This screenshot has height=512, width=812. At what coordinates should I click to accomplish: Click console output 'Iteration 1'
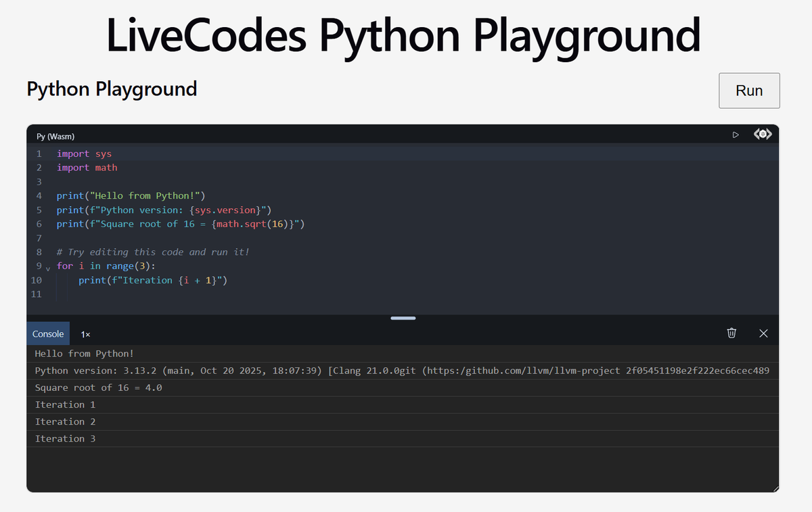(65, 404)
